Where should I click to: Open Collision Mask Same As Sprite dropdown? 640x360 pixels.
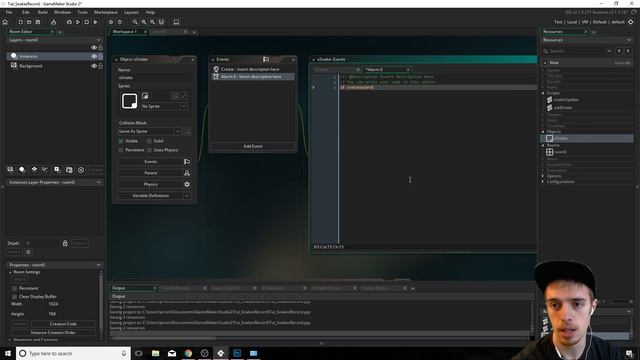pyautogui.click(x=178, y=131)
